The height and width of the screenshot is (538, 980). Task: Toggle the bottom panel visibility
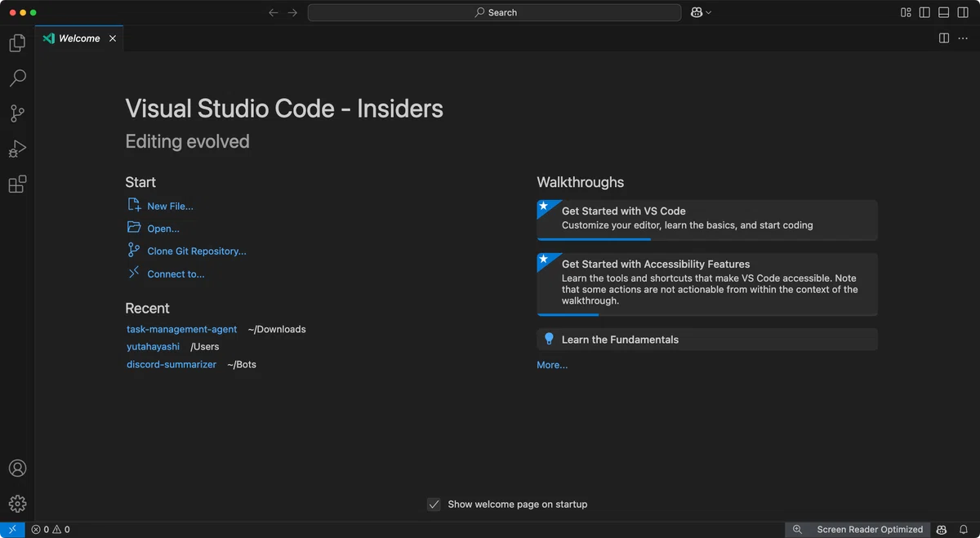click(x=943, y=12)
